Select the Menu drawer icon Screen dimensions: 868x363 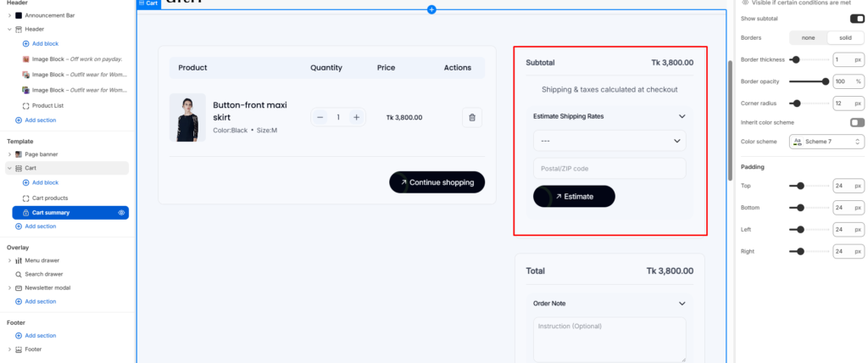[x=19, y=260]
